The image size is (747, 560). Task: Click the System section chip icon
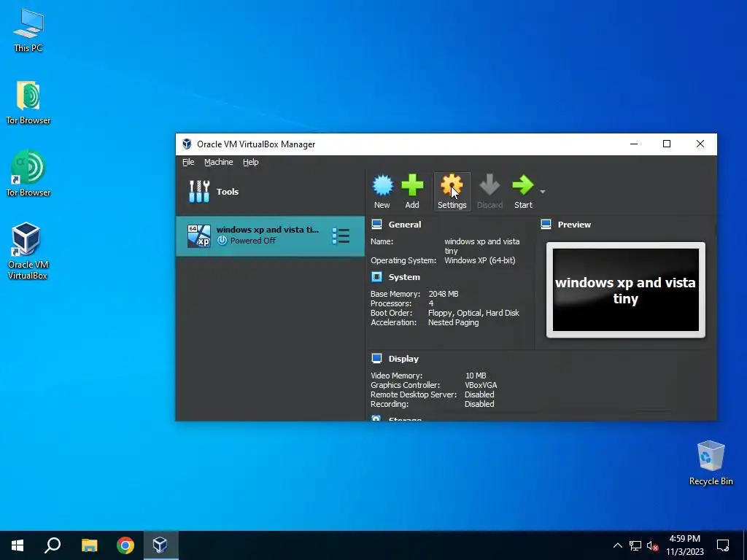pyautogui.click(x=377, y=276)
